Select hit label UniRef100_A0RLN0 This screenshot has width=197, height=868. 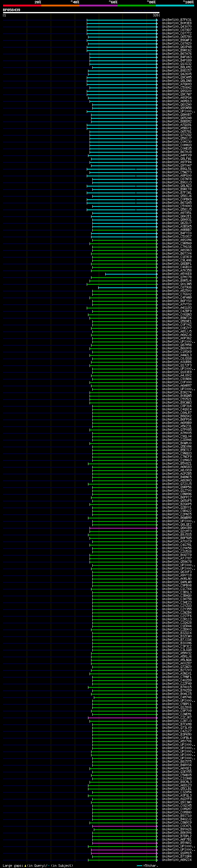click(x=177, y=579)
